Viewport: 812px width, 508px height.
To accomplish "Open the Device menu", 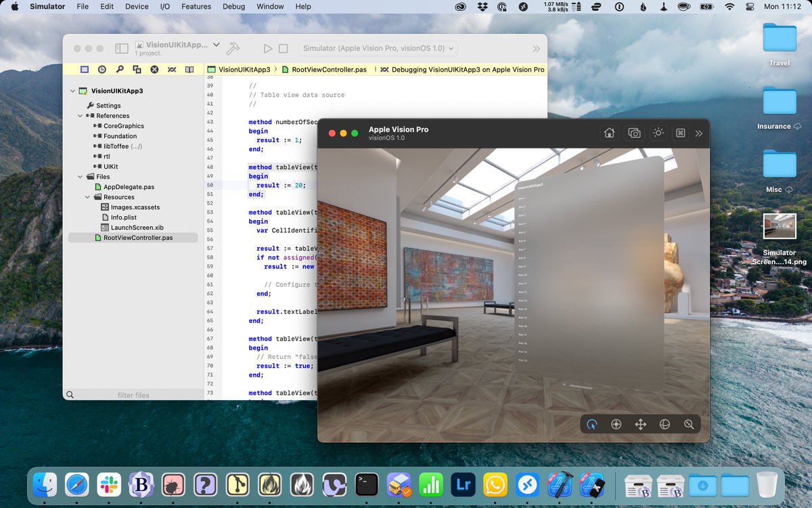I will coord(137,6).
